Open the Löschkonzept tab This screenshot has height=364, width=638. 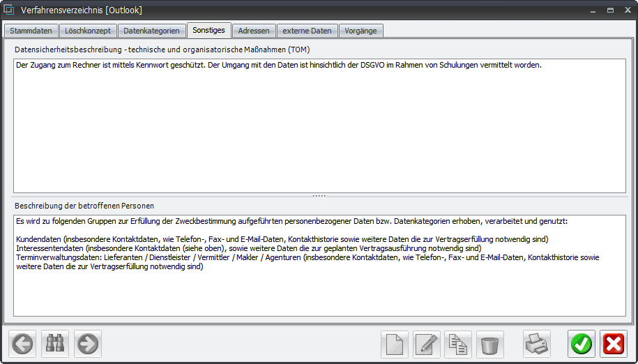pyautogui.click(x=88, y=31)
